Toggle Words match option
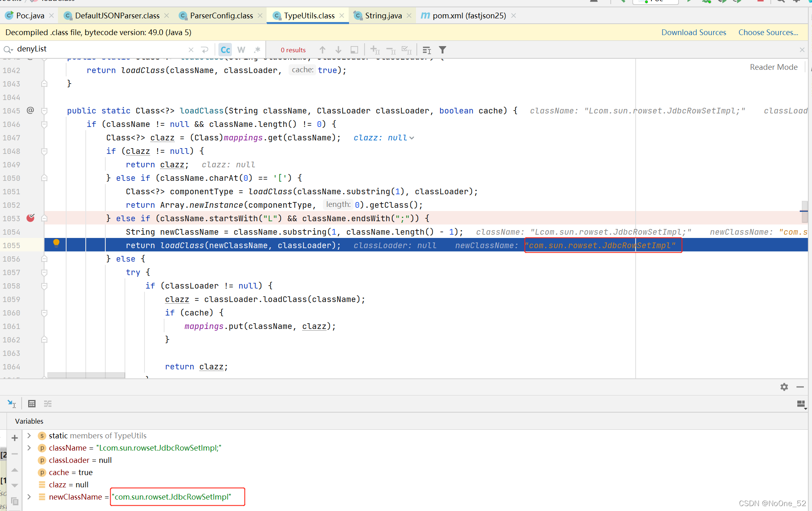 [x=241, y=50]
